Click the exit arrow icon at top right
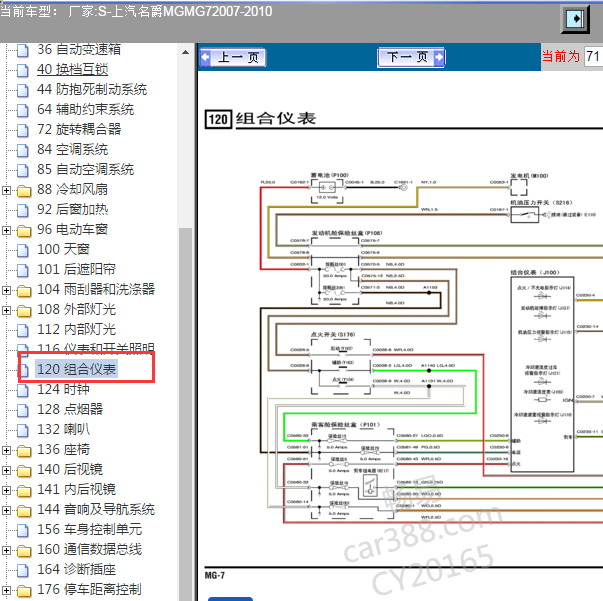Screen dimensions: 603x601 pyautogui.click(x=575, y=19)
